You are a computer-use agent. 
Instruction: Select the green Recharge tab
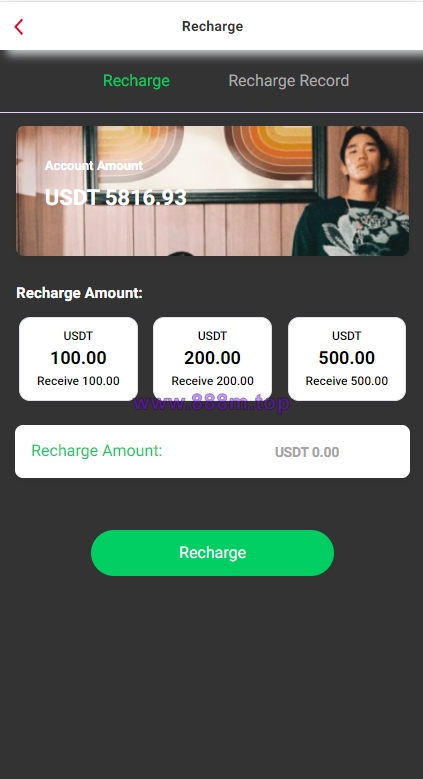click(136, 80)
